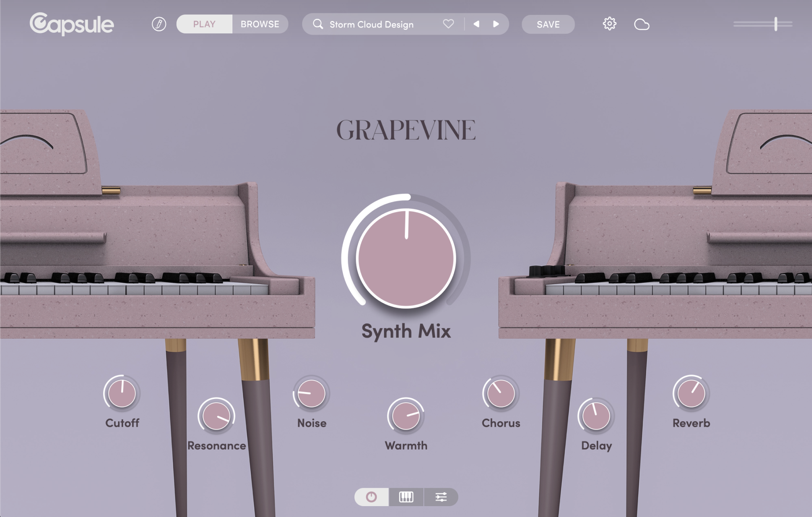Click the pencil edit icon near the top left
The height and width of the screenshot is (517, 812).
click(x=159, y=24)
